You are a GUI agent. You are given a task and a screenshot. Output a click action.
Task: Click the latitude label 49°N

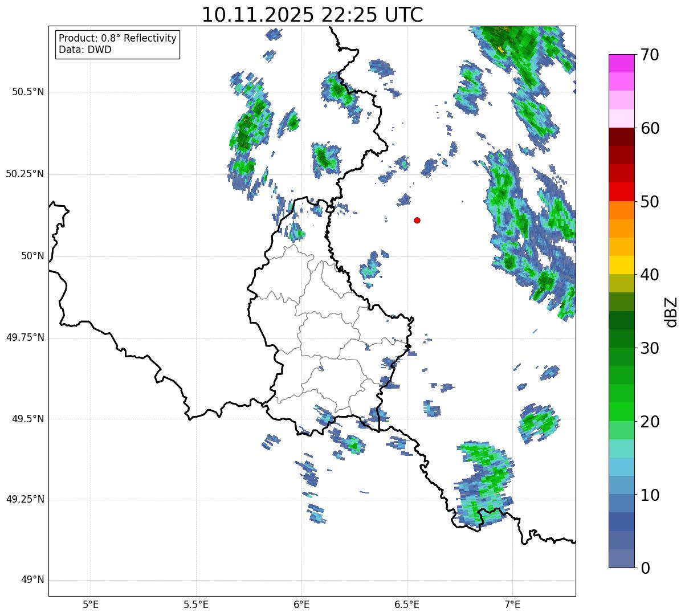coord(32,580)
